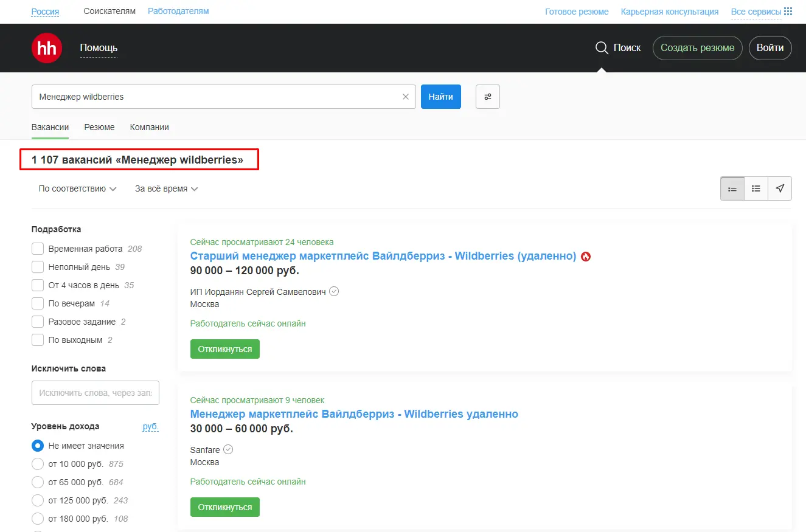The image size is (806, 532).
Task: Click salary 30 000 – 60 000 руб.
Action: pyautogui.click(x=241, y=429)
